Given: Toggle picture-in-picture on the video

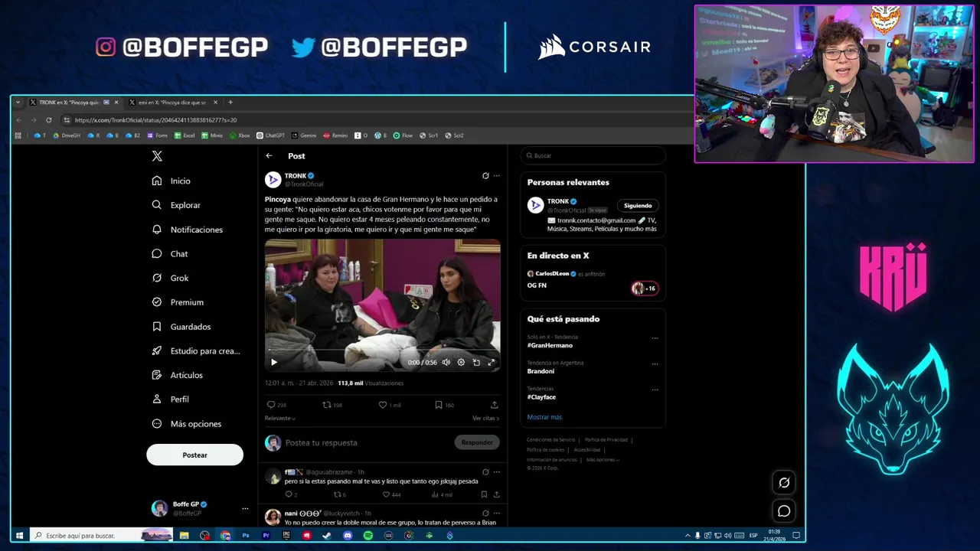Looking at the screenshot, I should [476, 363].
